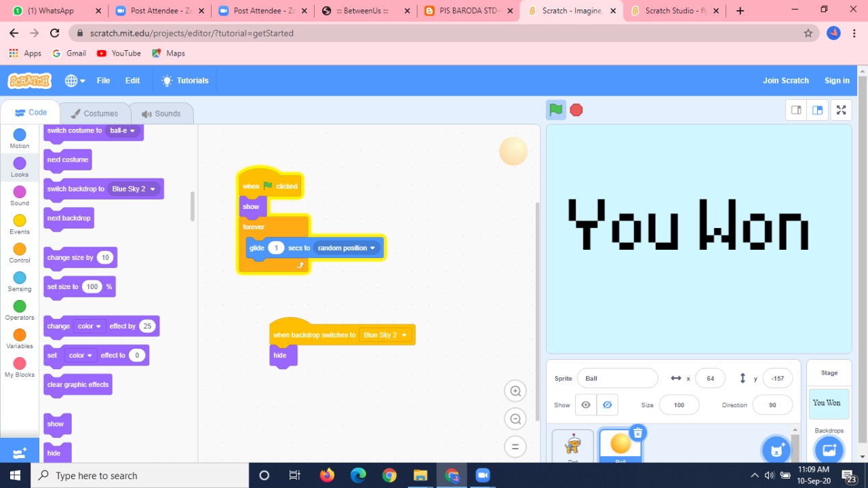Screen dimensions: 868x488
Task: Hide the Ball sprite with the crossed-eye toggle
Action: click(608, 405)
